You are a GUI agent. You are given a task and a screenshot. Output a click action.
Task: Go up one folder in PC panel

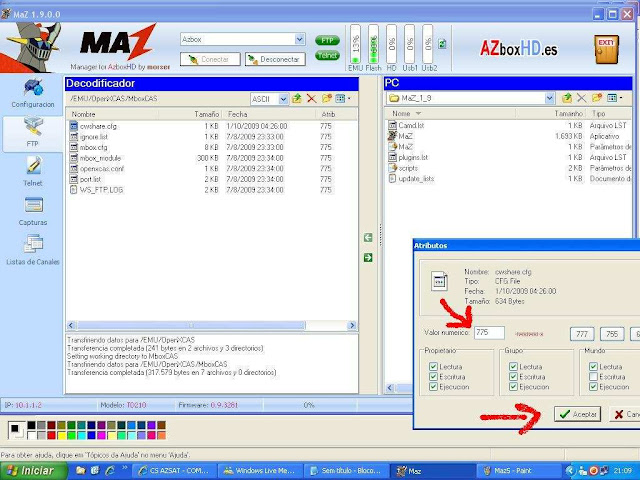(x=567, y=98)
